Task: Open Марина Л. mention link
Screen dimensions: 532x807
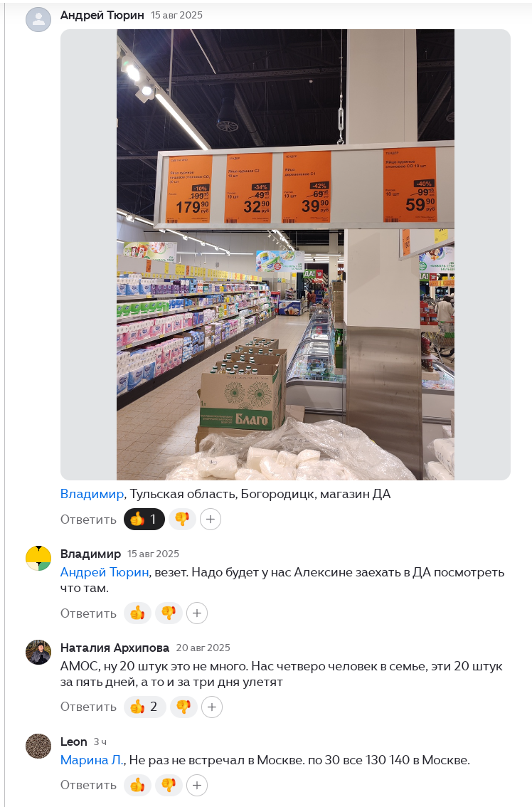Action: click(x=92, y=759)
